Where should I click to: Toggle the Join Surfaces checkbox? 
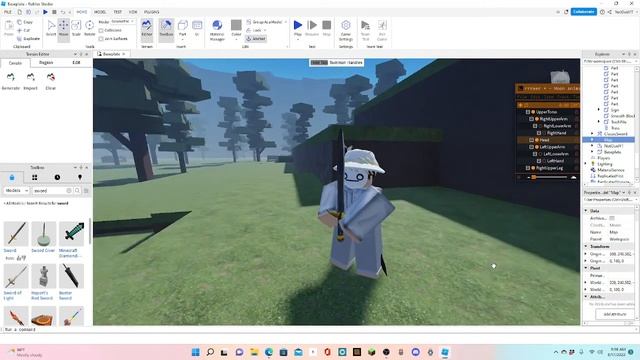[x=101, y=39]
